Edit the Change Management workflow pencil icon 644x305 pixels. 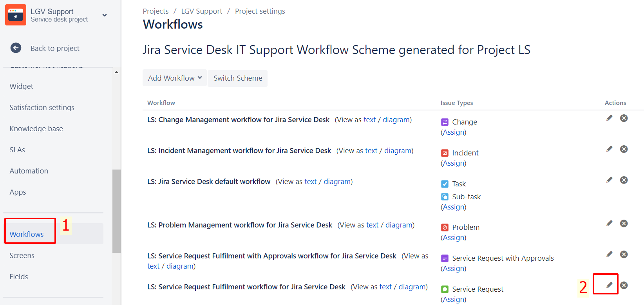point(609,118)
